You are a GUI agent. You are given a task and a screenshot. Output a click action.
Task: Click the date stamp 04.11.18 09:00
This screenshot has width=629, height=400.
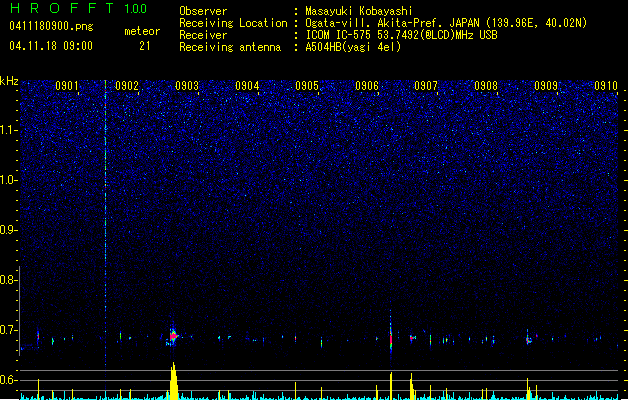pos(51,46)
